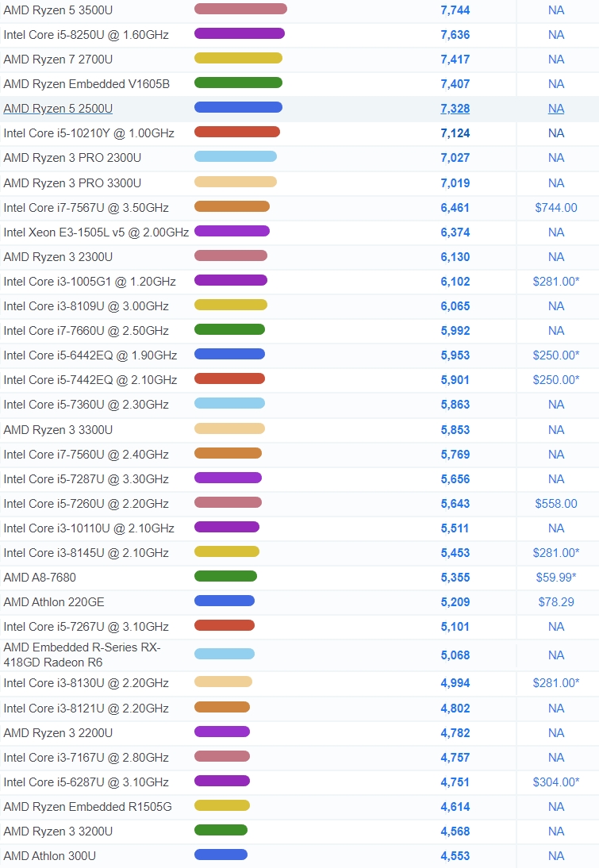Click the 4,994 score value
Image resolution: width=599 pixels, height=868 pixels.
(455, 683)
